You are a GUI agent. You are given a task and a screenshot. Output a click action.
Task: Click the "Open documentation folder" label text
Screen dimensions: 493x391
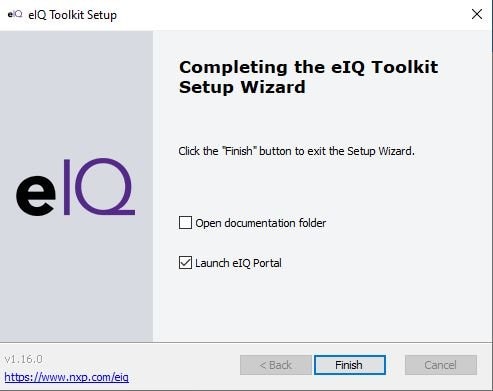[x=261, y=223]
